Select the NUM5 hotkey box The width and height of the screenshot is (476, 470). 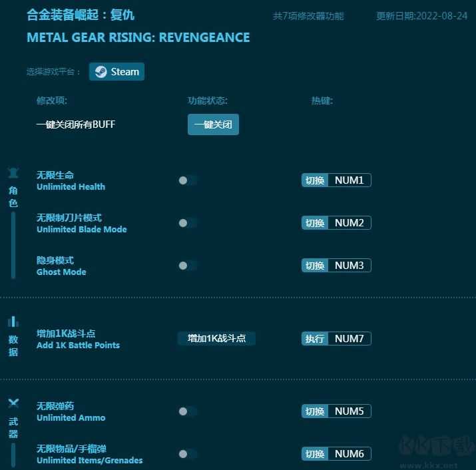pyautogui.click(x=349, y=411)
